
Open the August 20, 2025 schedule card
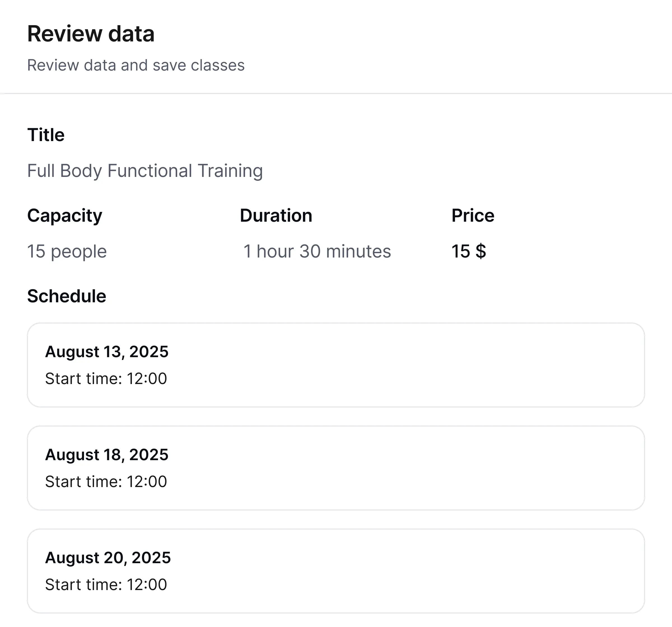tap(336, 571)
